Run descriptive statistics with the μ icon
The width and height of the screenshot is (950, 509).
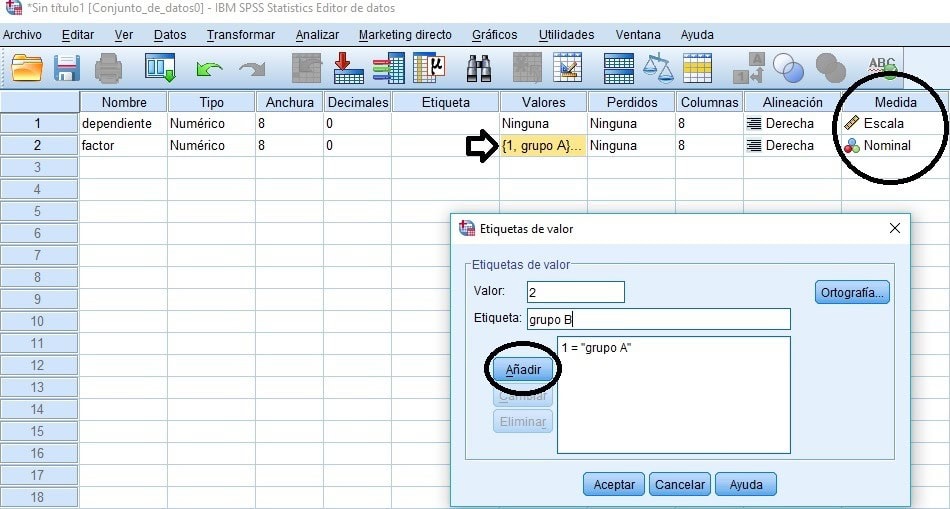click(x=429, y=68)
